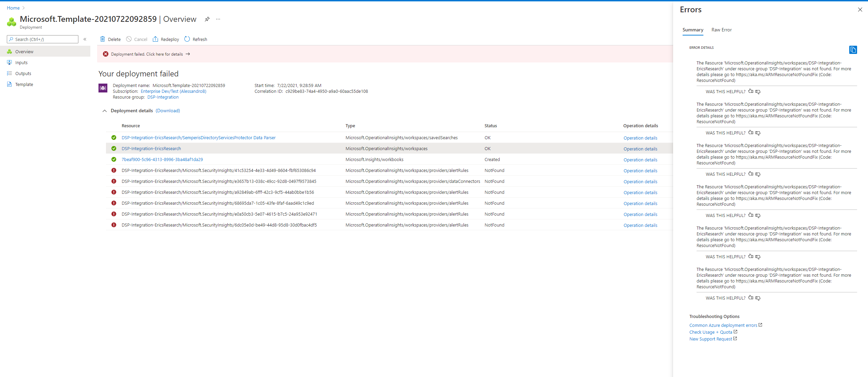Collapse the Deployment details section

pyautogui.click(x=105, y=111)
